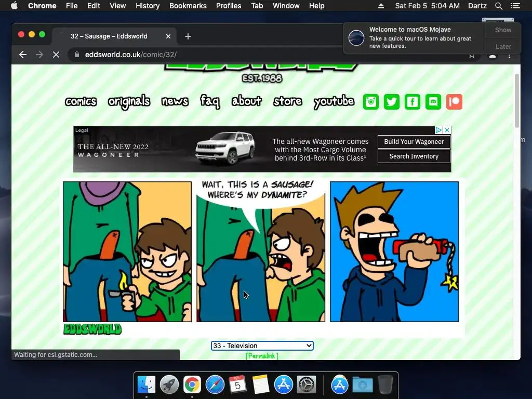Open the Window menu
Image resolution: width=532 pixels, height=399 pixels.
point(286,6)
